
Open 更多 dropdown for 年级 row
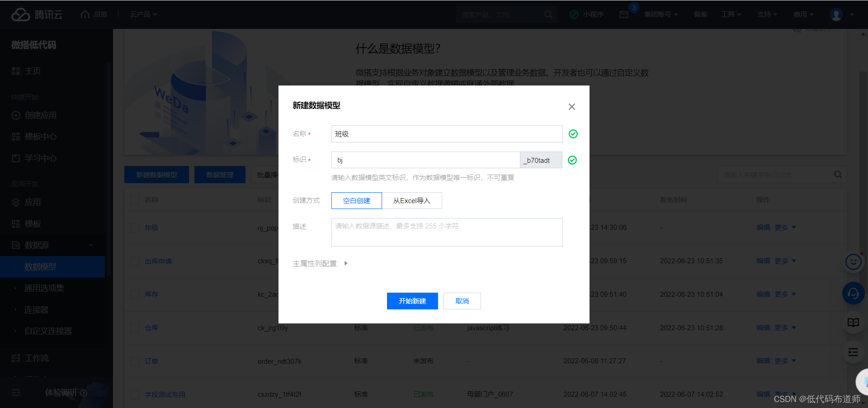pos(785,228)
